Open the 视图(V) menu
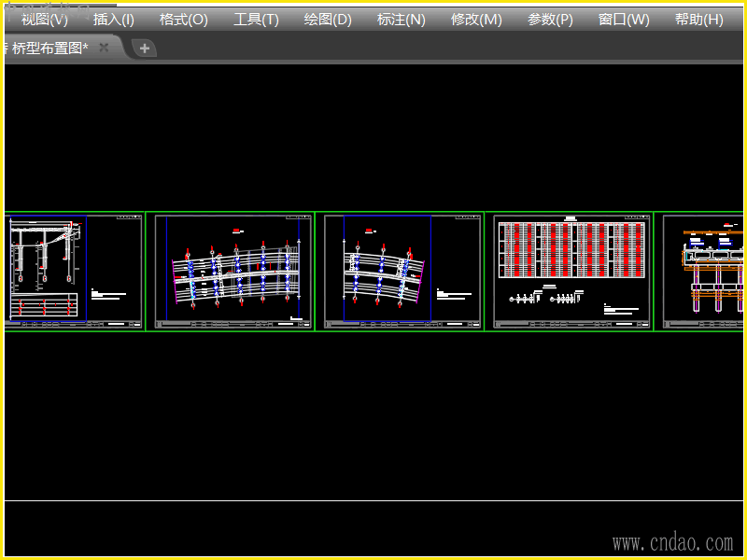 (44, 20)
